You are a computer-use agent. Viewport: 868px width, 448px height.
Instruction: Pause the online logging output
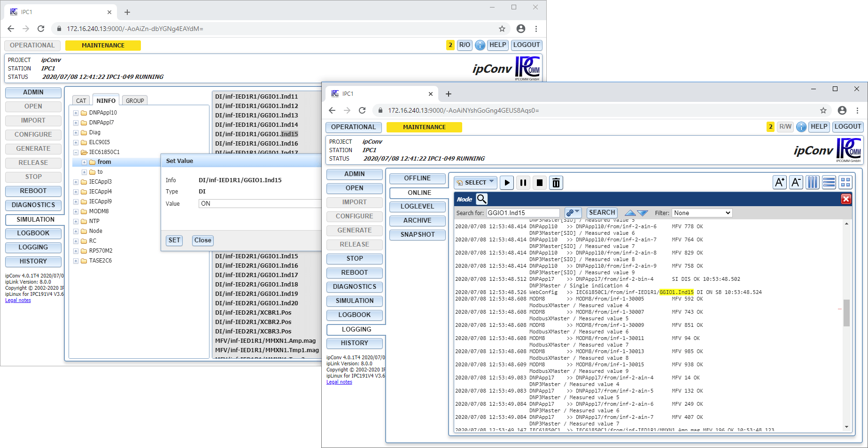523,183
